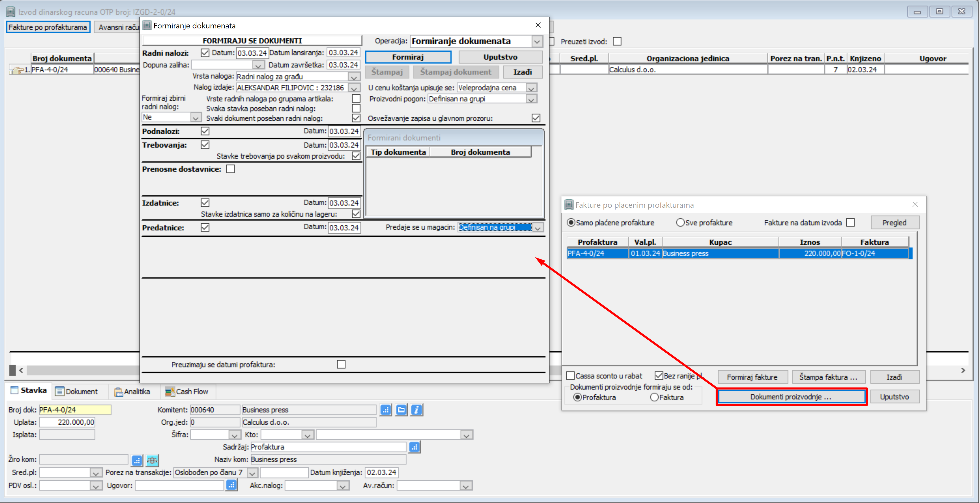Open the Komitent card folder icon

click(x=401, y=410)
